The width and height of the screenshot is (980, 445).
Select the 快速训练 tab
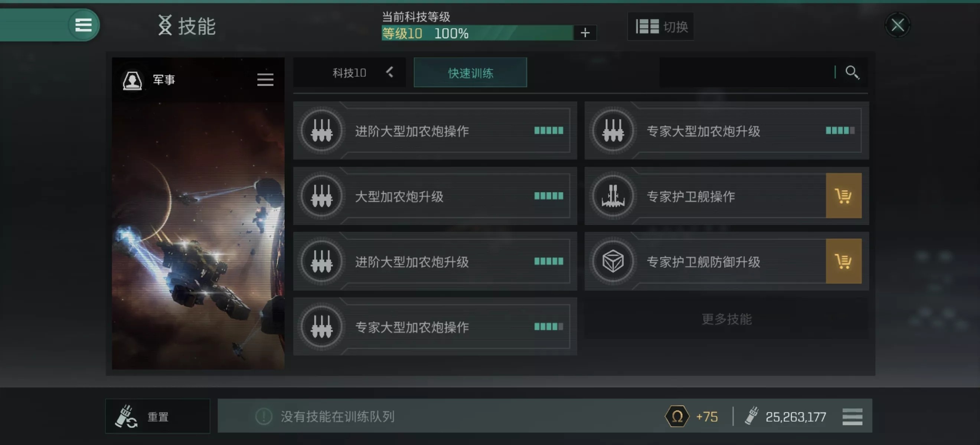[x=470, y=73]
